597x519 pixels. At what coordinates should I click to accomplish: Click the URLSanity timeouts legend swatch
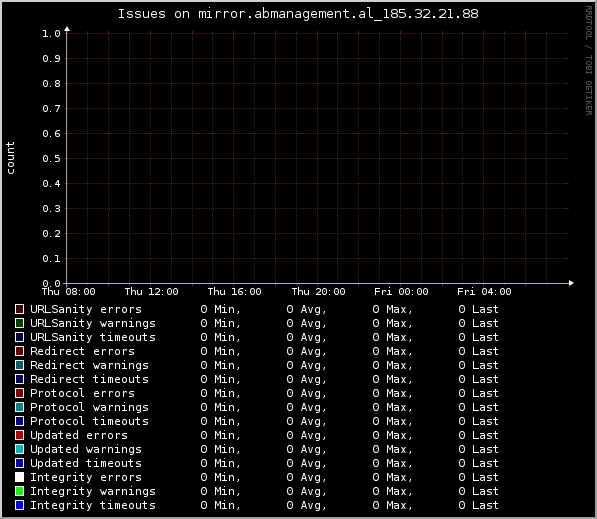click(19, 337)
